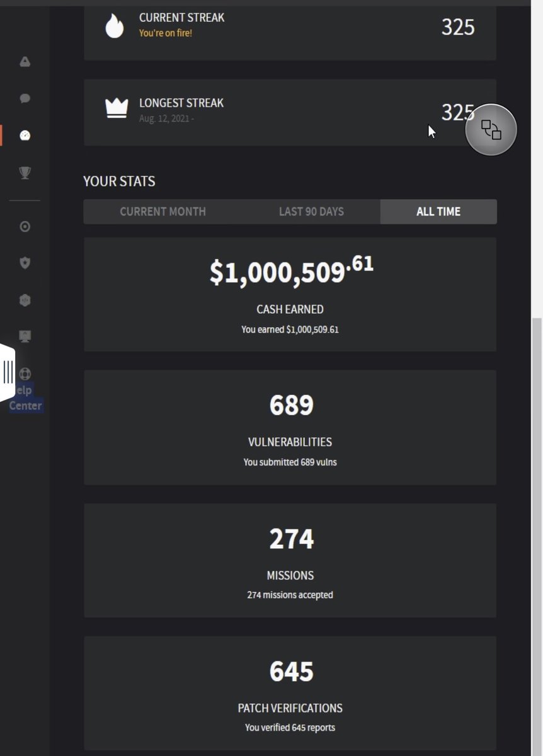Click the 274 missions count
Image resolution: width=543 pixels, height=756 pixels.
(x=291, y=539)
